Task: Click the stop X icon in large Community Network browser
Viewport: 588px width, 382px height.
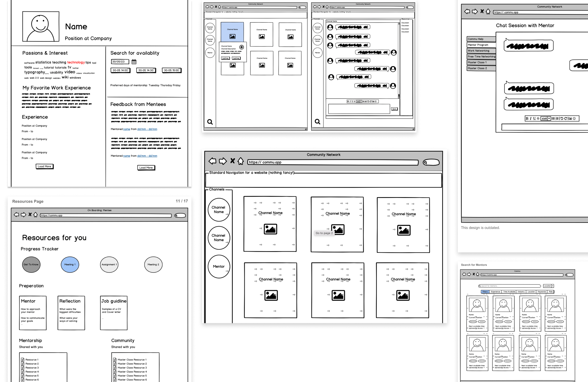Action: tap(232, 161)
